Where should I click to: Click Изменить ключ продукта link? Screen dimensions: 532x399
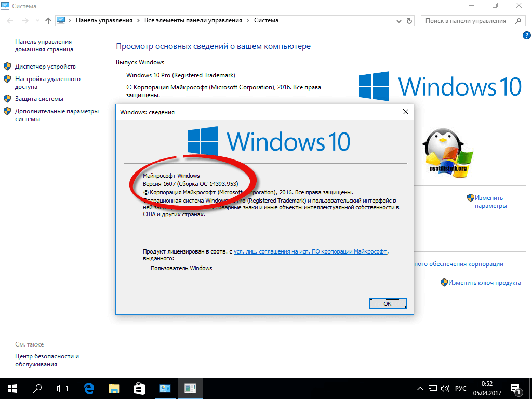pyautogui.click(x=485, y=283)
